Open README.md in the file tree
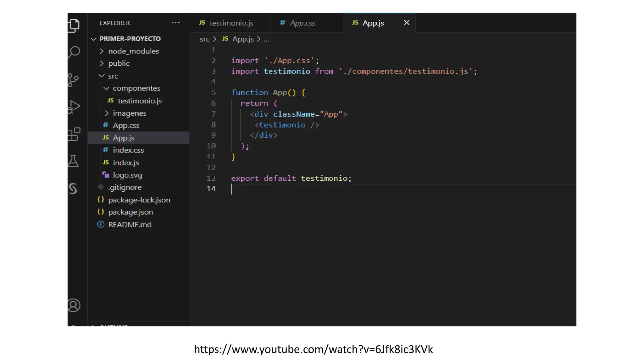Screen dimensions: 644x362 click(138, 225)
